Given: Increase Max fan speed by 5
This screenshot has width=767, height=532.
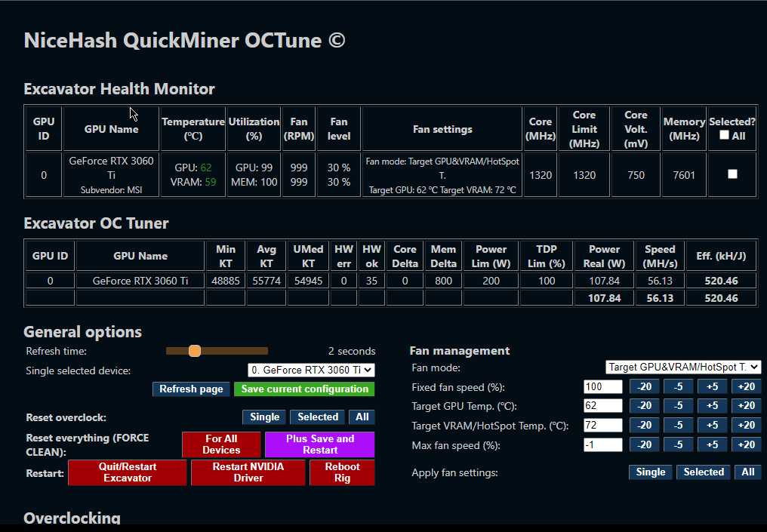Looking at the screenshot, I should coord(712,445).
